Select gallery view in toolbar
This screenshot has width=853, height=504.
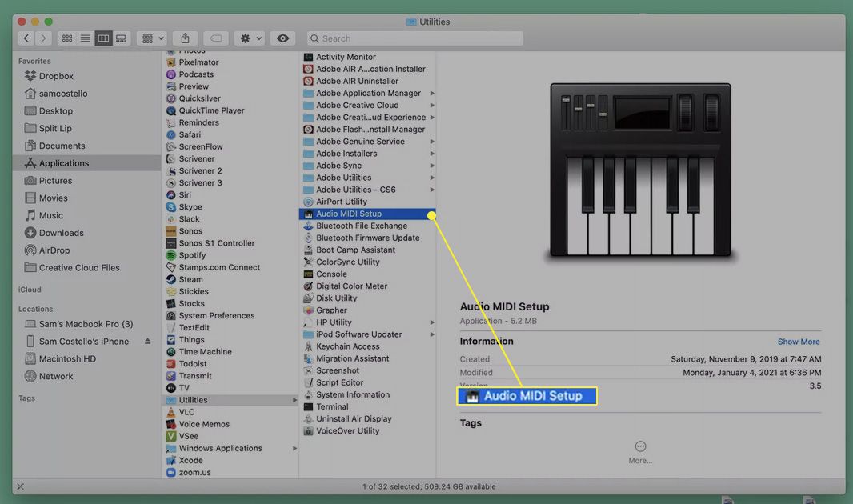pyautogui.click(x=121, y=38)
